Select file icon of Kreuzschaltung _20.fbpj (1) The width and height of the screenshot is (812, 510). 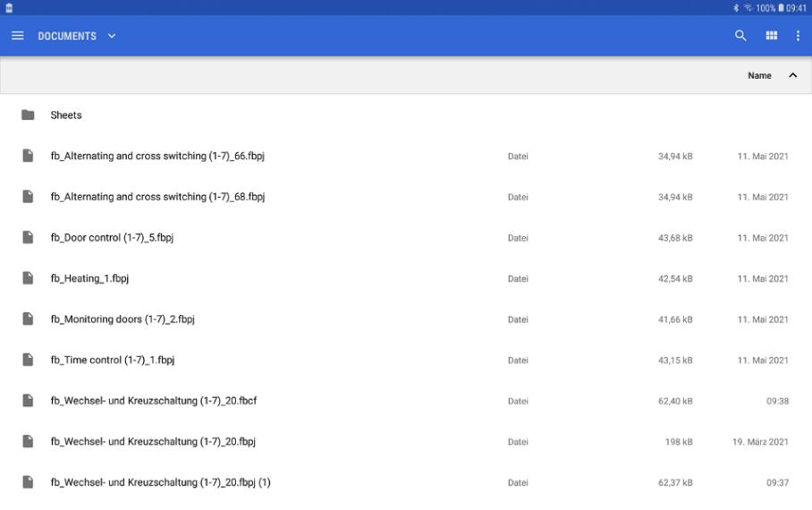pyautogui.click(x=28, y=482)
